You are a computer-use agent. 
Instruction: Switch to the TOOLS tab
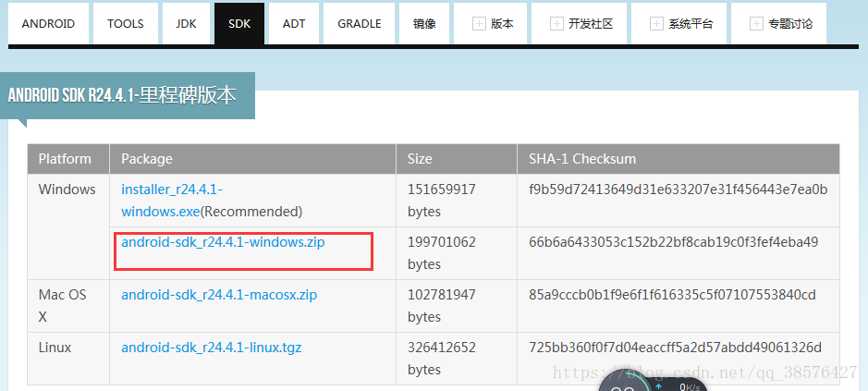[x=126, y=24]
